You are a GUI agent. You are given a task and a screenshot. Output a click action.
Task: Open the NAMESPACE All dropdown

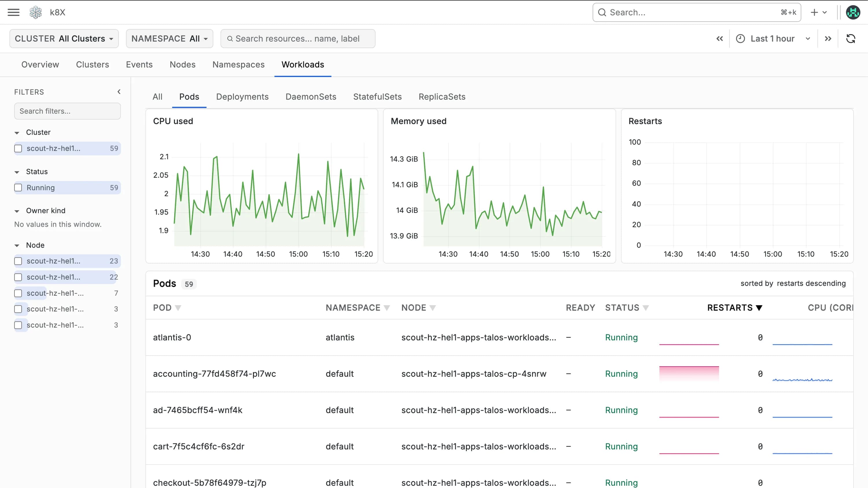(x=170, y=39)
